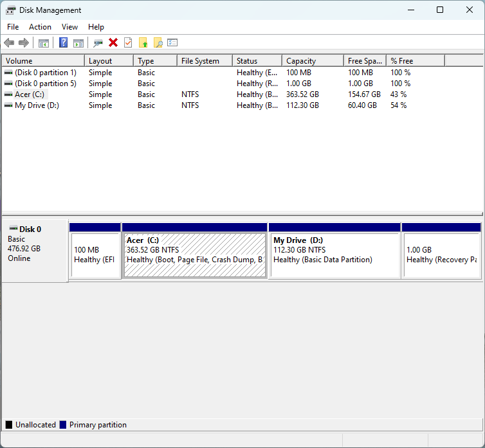This screenshot has width=485, height=448.
Task: Click the '1.00 GB' capacity cell in list
Action: 298,84
